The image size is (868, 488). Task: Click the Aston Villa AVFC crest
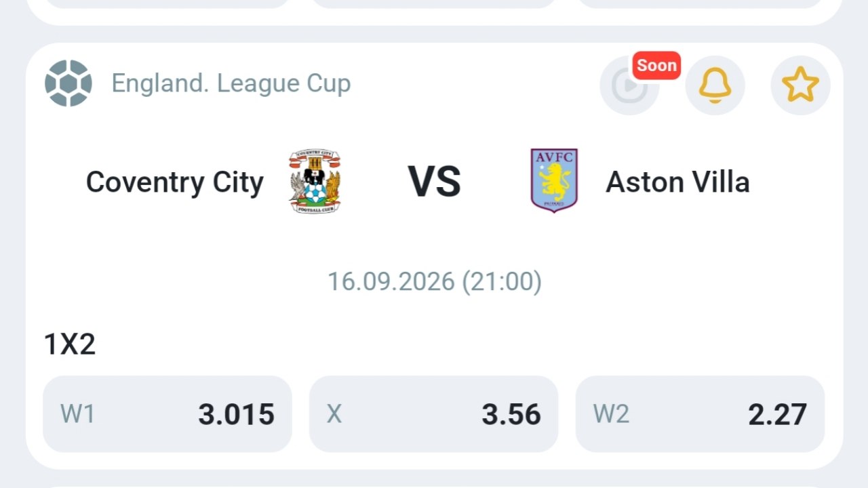pos(554,181)
